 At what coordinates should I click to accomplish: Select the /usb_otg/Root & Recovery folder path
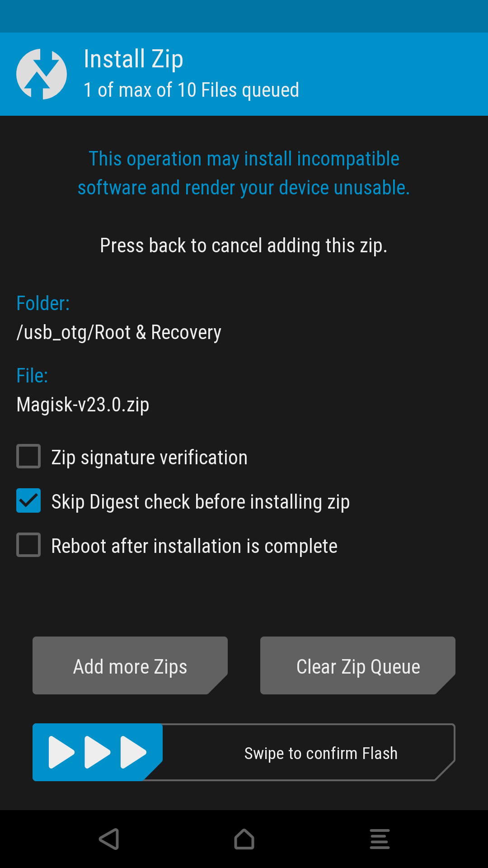click(x=119, y=332)
